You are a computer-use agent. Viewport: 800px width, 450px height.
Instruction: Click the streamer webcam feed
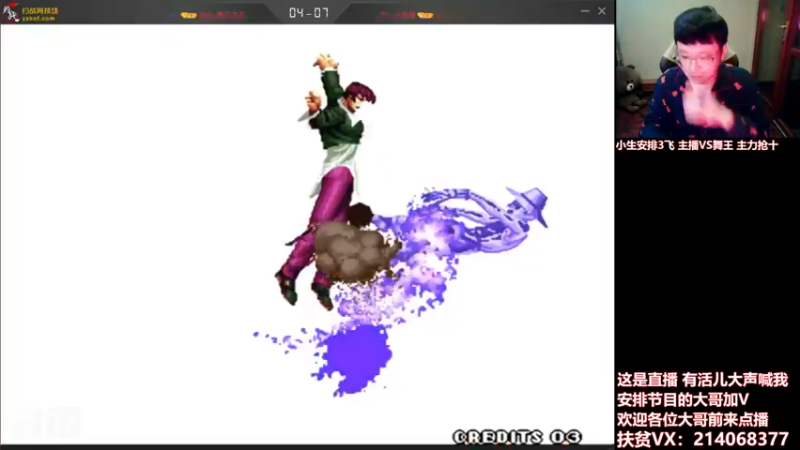[x=707, y=69]
